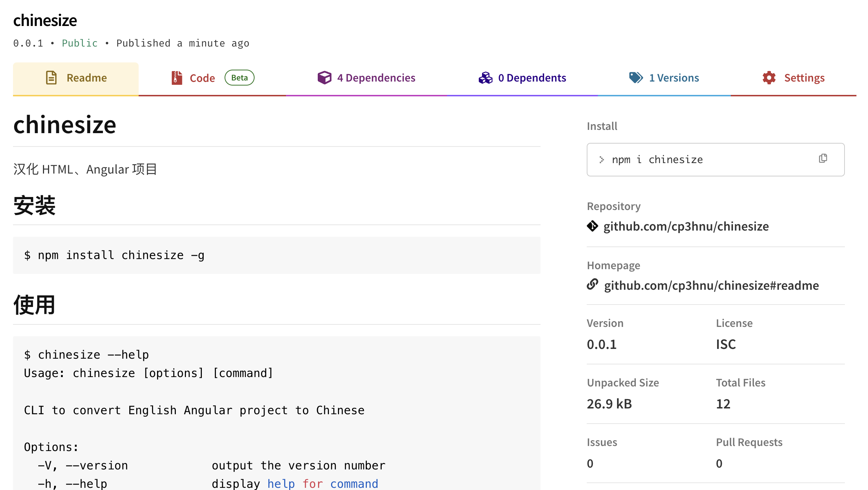Click the Repository section label
The height and width of the screenshot is (490, 868).
click(x=614, y=206)
